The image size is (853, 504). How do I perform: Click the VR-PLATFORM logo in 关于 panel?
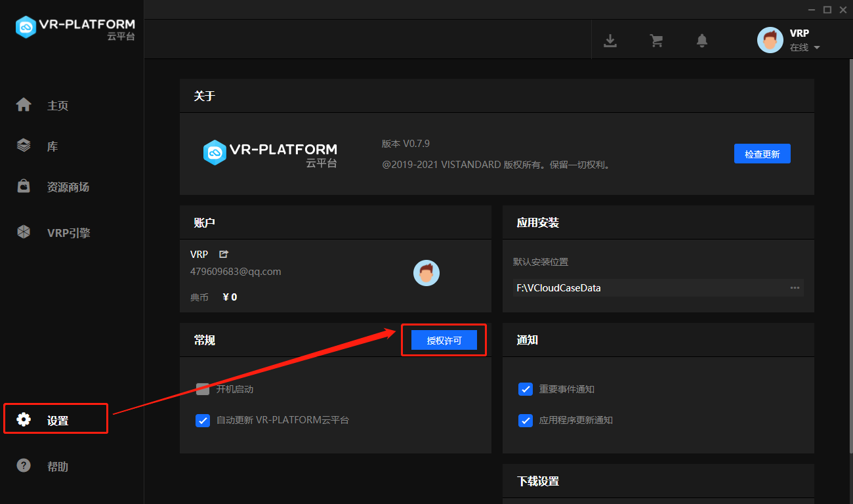click(270, 154)
